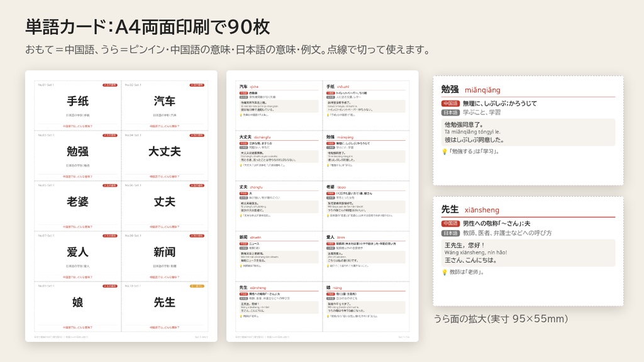Select the front-side 大丈夫 word card
Image resolution: width=644 pixels, height=362 pixels.
coord(165,156)
